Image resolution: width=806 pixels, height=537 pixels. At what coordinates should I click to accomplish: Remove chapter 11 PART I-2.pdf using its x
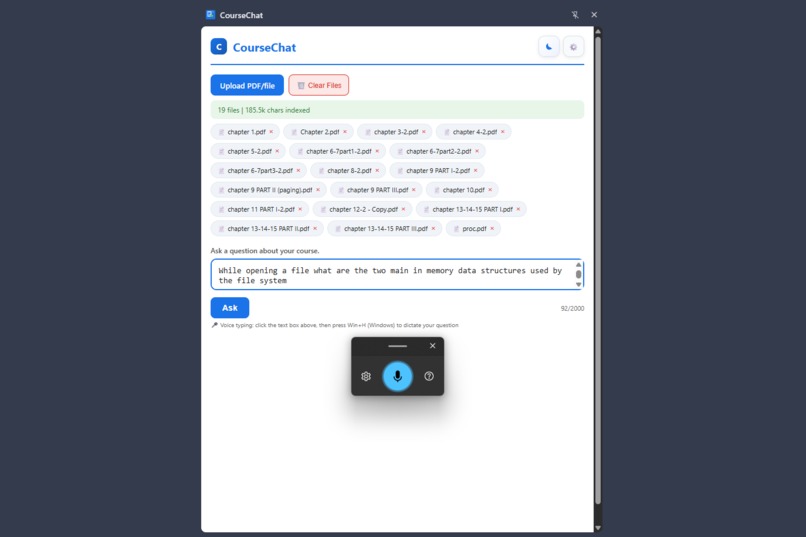[300, 209]
